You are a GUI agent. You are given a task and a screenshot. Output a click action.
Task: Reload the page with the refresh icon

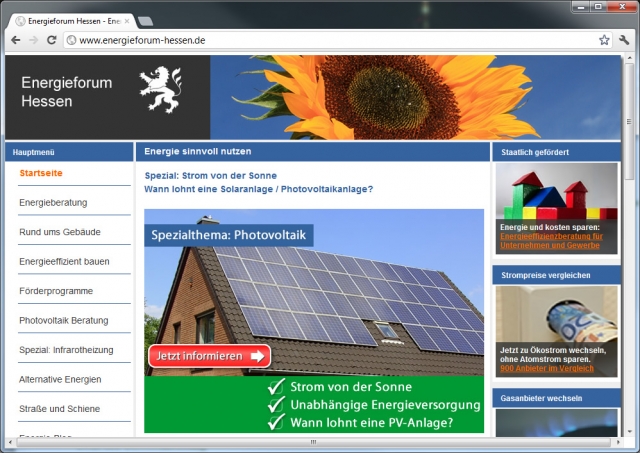click(x=51, y=40)
